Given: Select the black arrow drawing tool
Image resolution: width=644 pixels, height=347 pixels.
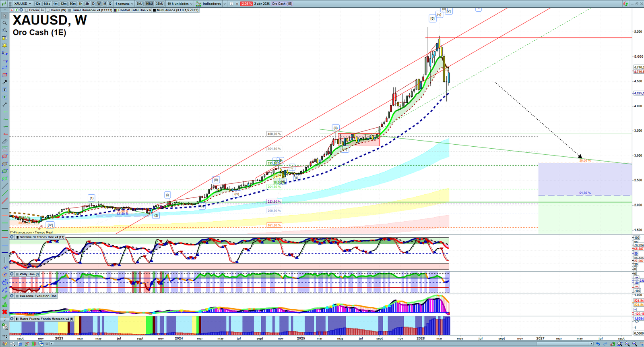Looking at the screenshot, I should click(5, 82).
